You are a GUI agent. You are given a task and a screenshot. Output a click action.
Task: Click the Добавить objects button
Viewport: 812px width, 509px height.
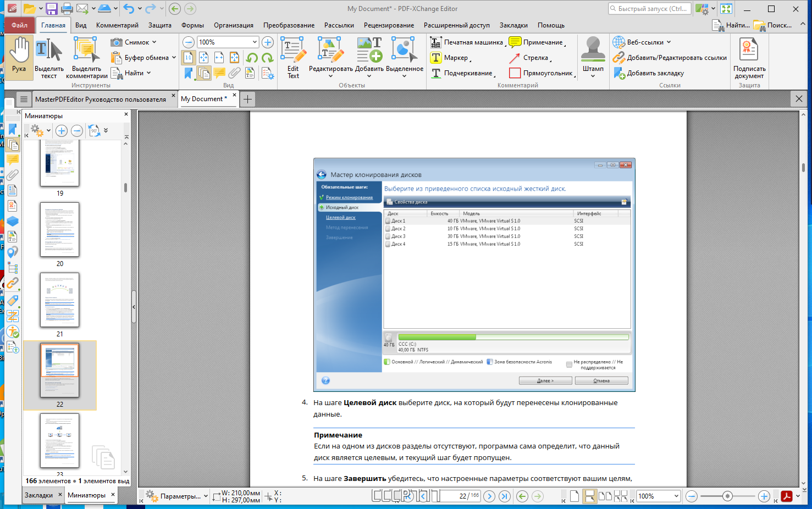369,58
